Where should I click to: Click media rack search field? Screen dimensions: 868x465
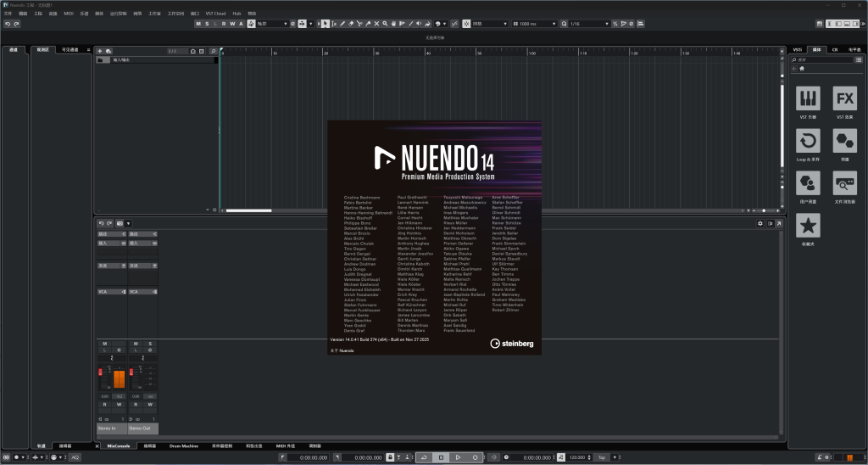coord(821,59)
